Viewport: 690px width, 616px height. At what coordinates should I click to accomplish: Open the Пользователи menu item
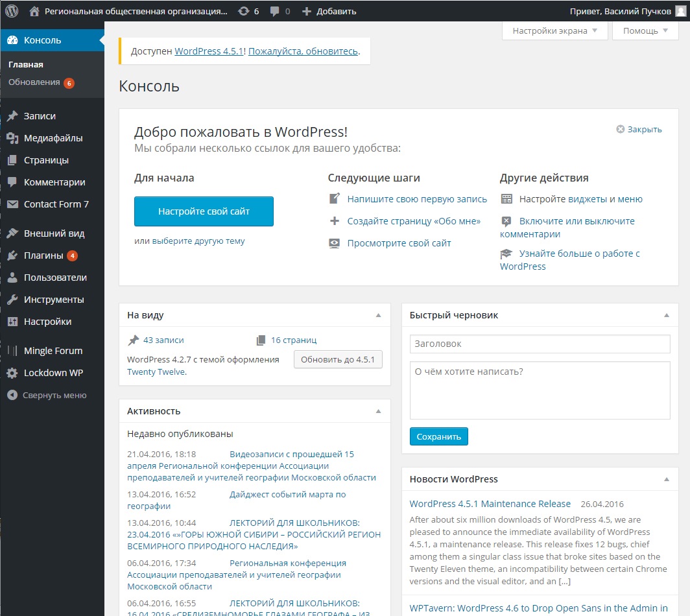click(x=55, y=278)
